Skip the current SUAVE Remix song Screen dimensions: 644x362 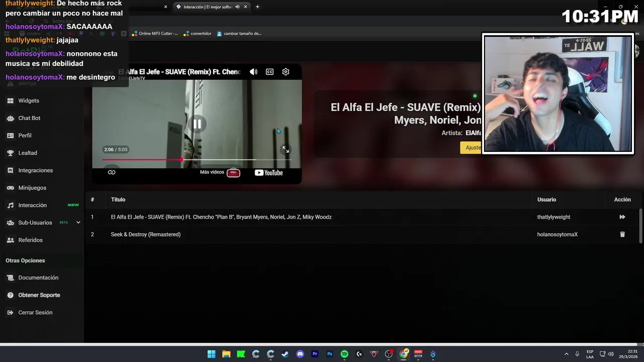click(x=622, y=217)
